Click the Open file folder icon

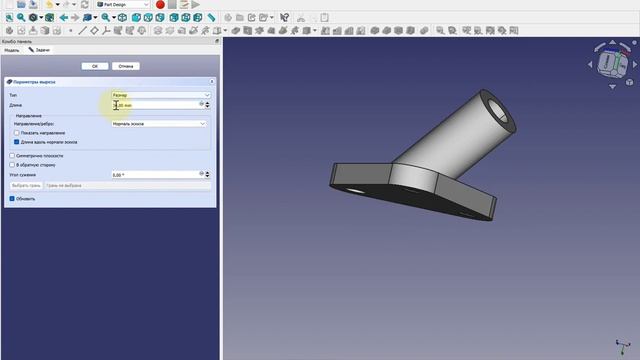pos(21,4)
